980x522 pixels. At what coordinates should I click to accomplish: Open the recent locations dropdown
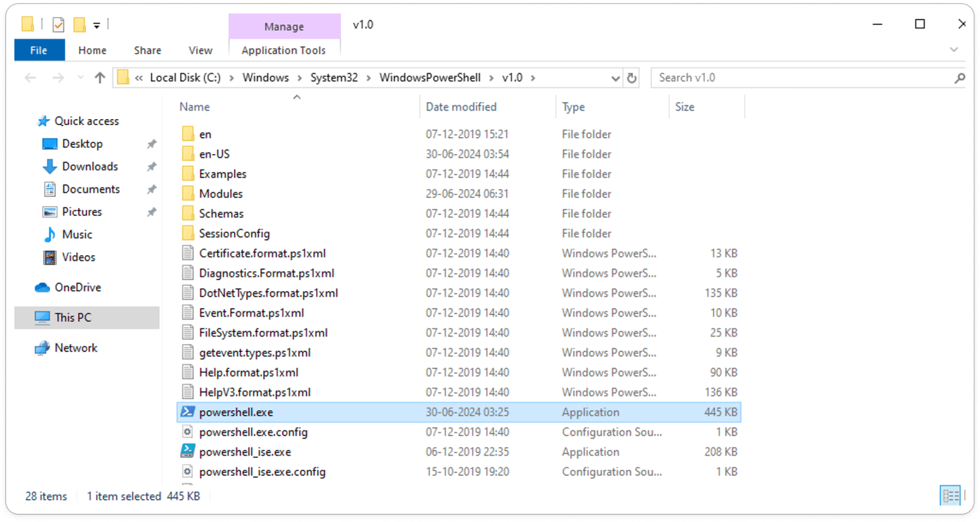(x=80, y=78)
